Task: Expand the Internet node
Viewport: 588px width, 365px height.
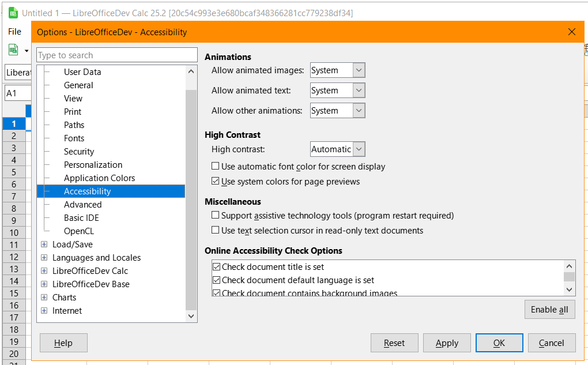Action: tap(44, 311)
